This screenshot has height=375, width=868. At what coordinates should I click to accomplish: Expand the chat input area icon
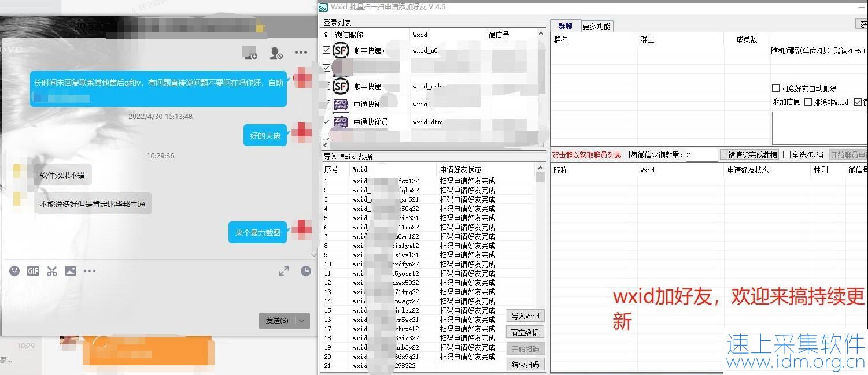pos(284,271)
